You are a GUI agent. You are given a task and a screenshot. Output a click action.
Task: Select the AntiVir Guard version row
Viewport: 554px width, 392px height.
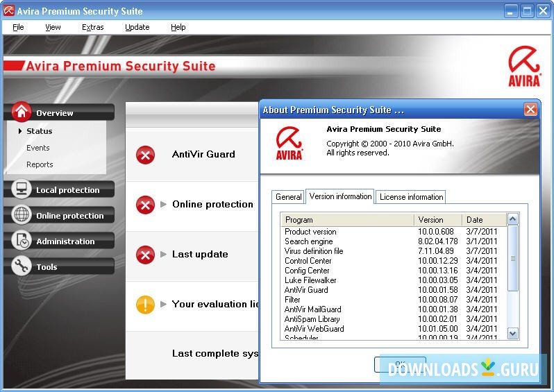pyautogui.click(x=394, y=290)
